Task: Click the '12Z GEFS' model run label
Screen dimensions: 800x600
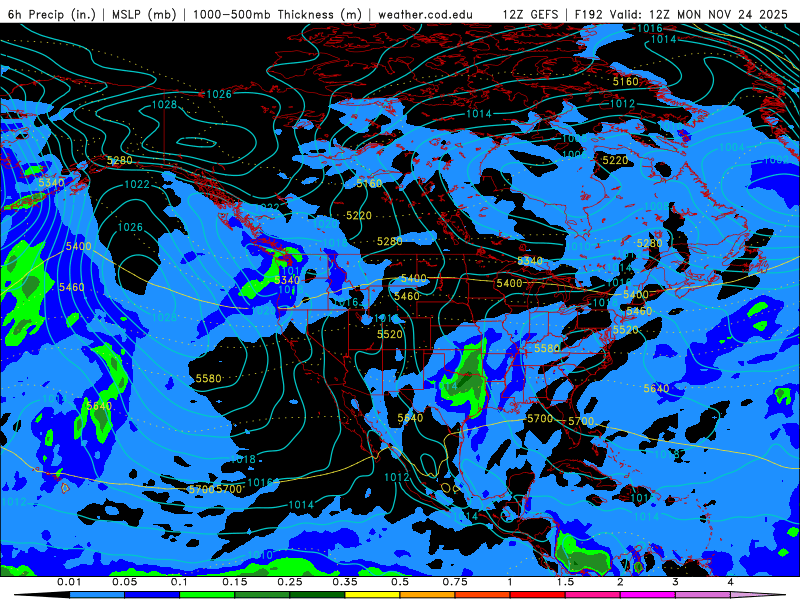Action: tap(531, 14)
